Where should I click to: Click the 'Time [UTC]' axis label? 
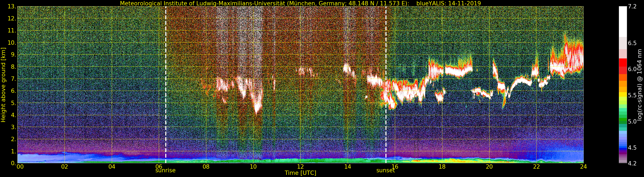click(300, 173)
